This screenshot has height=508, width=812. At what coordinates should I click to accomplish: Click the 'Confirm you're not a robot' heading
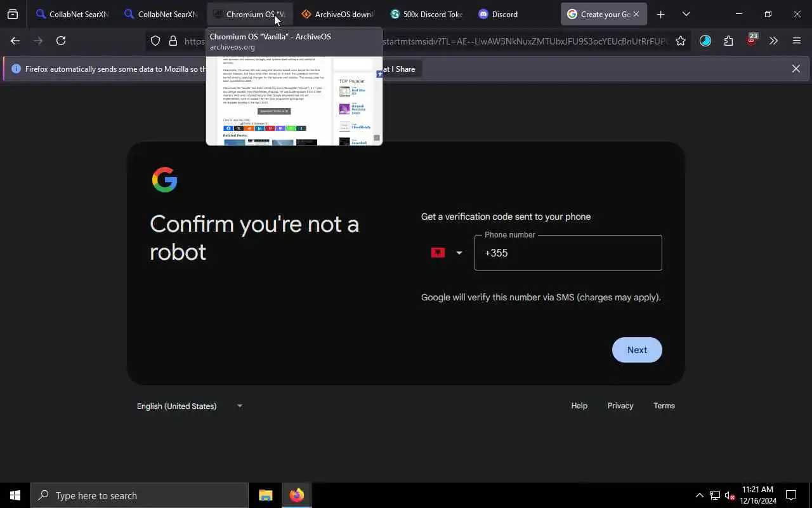(x=254, y=237)
